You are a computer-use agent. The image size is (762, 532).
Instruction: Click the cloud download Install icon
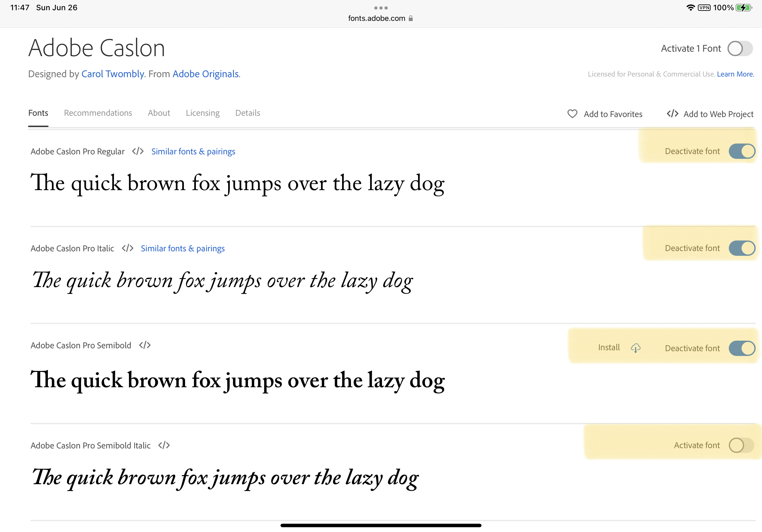click(635, 348)
